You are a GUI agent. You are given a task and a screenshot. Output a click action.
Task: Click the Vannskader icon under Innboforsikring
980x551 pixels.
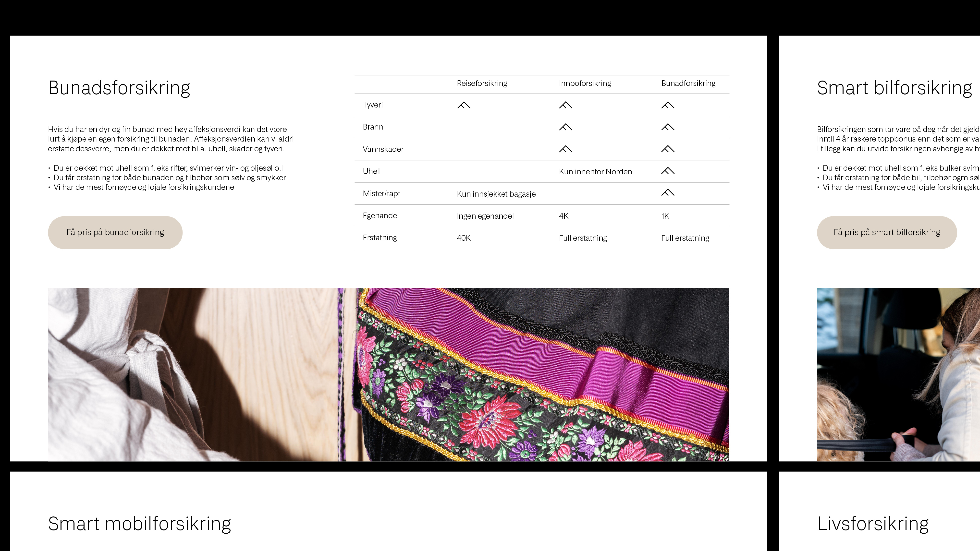[566, 149]
